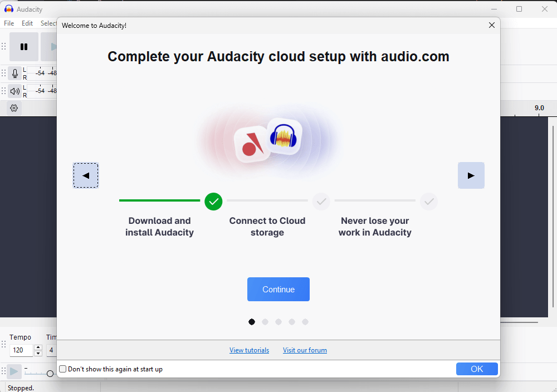Click the gear icon for audio setup
This screenshot has width=557, height=392.
pyautogui.click(x=14, y=108)
